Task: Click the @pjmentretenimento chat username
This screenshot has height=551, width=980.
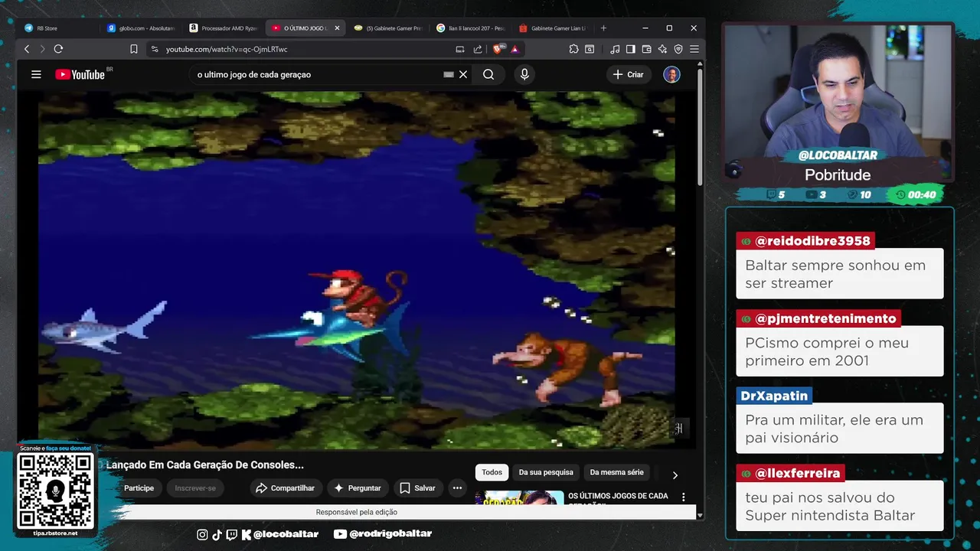Action: click(825, 318)
